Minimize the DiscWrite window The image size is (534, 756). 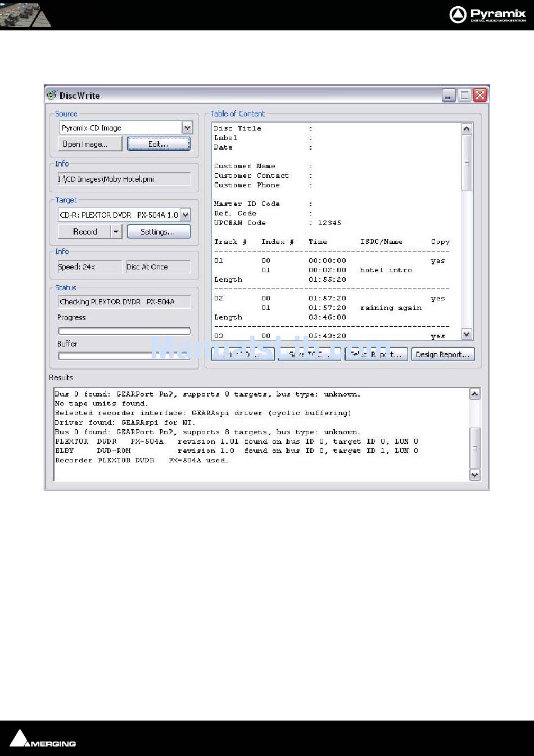448,95
